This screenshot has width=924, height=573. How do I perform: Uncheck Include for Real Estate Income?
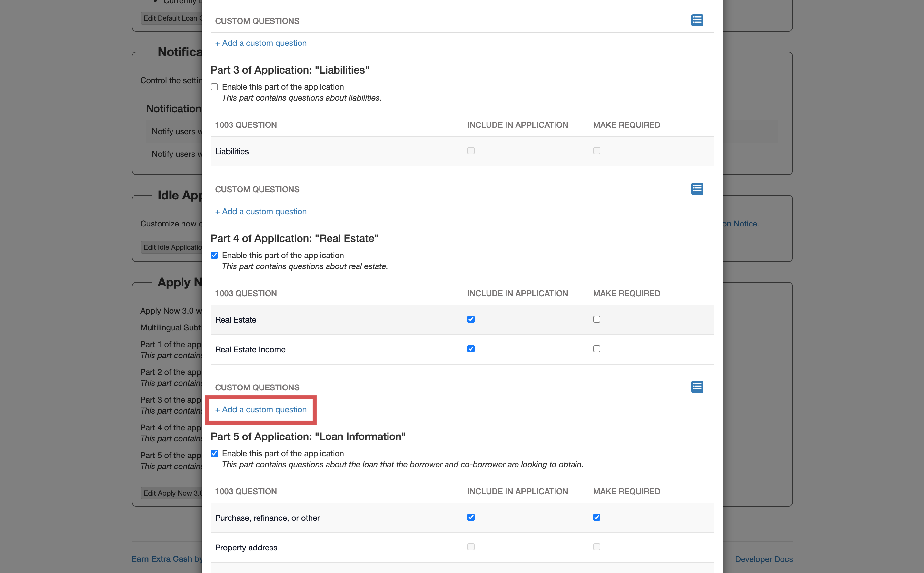471,349
